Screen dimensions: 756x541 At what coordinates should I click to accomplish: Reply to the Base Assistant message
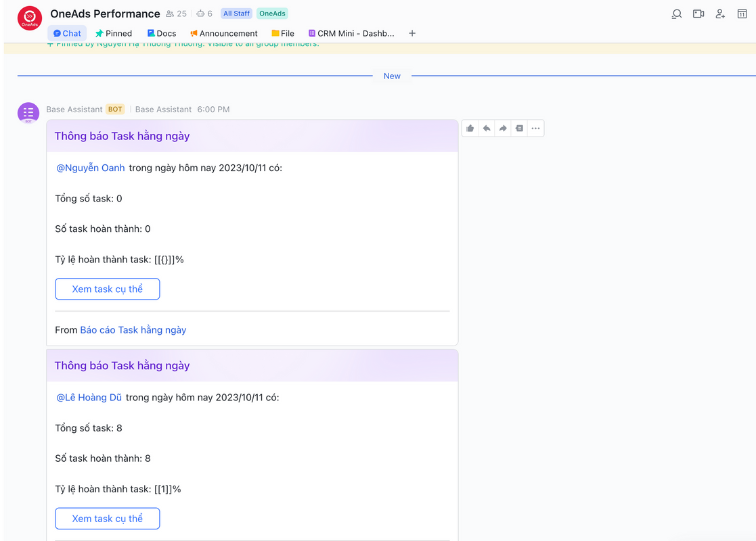(x=487, y=128)
